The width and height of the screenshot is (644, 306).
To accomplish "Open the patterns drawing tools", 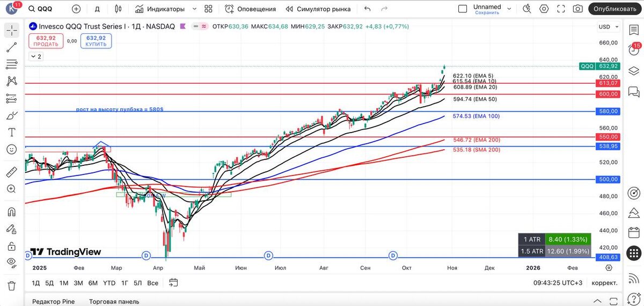I will [11, 81].
